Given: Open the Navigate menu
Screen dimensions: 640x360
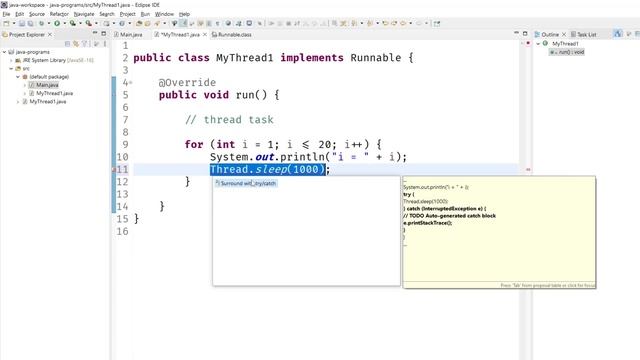Looking at the screenshot, I should [84, 14].
